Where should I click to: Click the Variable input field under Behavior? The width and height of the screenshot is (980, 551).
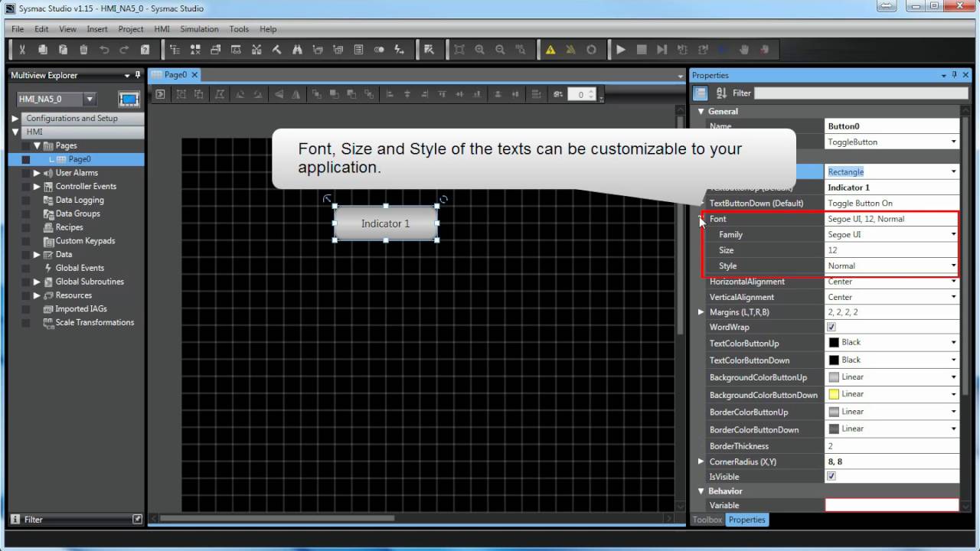(x=892, y=505)
